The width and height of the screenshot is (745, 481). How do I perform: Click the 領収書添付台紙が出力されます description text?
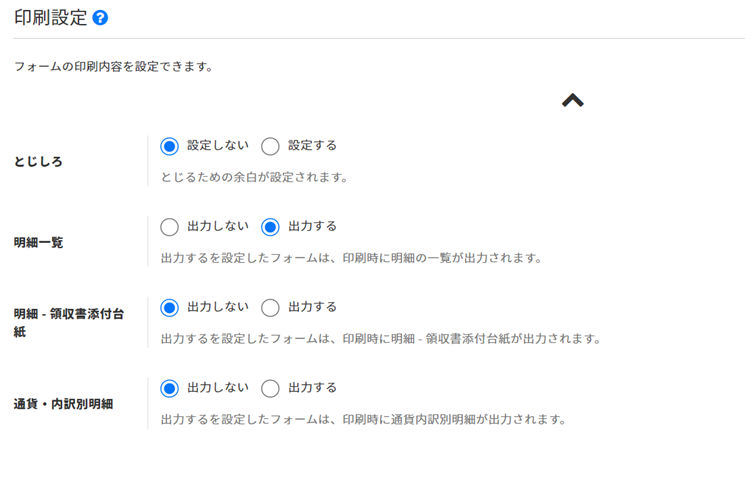tap(380, 338)
